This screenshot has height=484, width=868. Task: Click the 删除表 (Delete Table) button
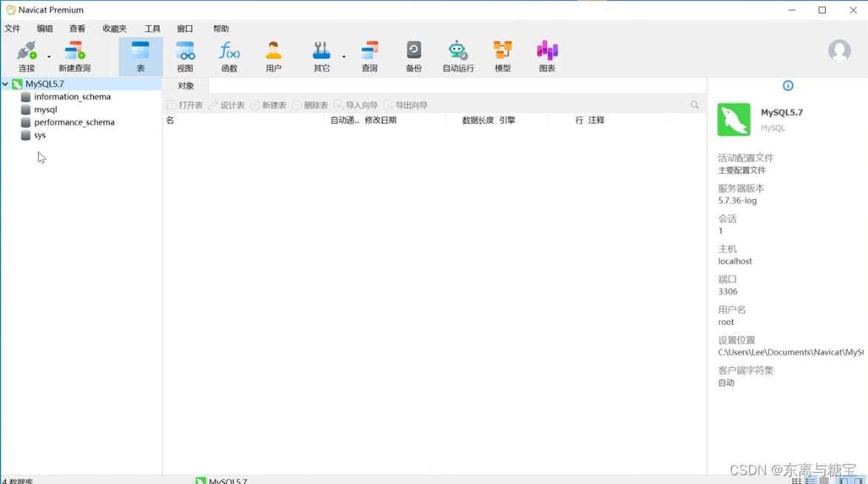pyautogui.click(x=310, y=105)
